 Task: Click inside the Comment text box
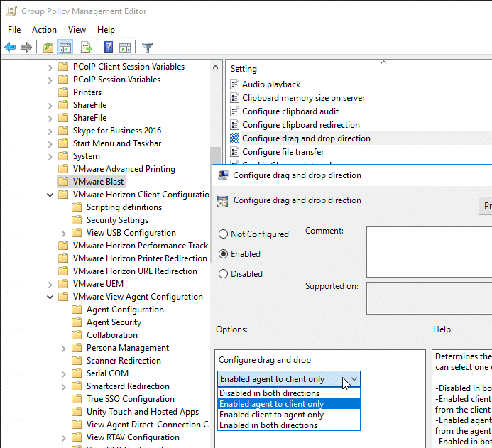[x=430, y=252]
